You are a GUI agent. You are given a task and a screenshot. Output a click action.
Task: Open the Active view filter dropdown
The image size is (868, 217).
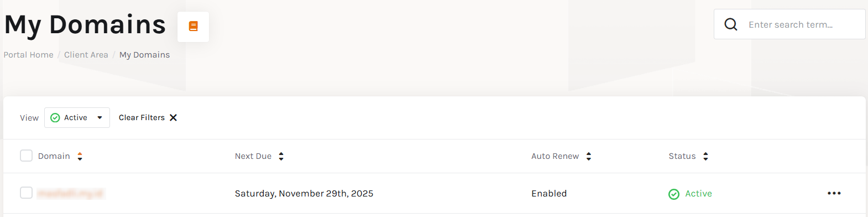point(77,117)
